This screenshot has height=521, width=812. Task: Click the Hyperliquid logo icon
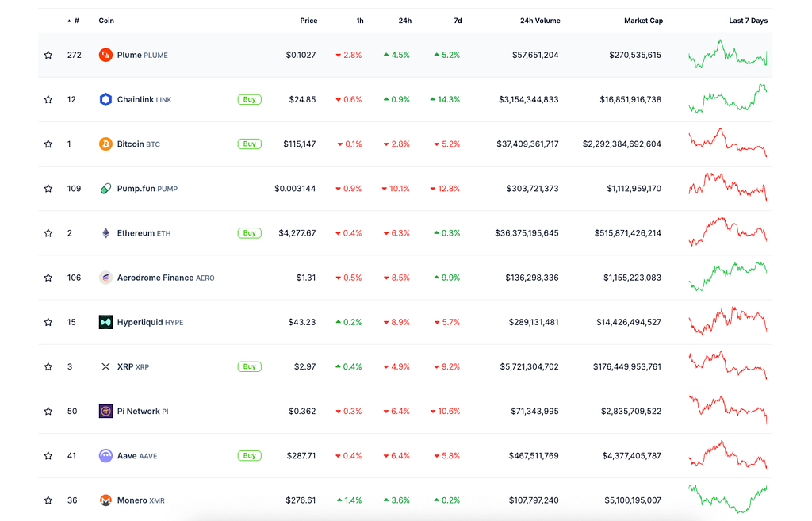click(x=105, y=322)
